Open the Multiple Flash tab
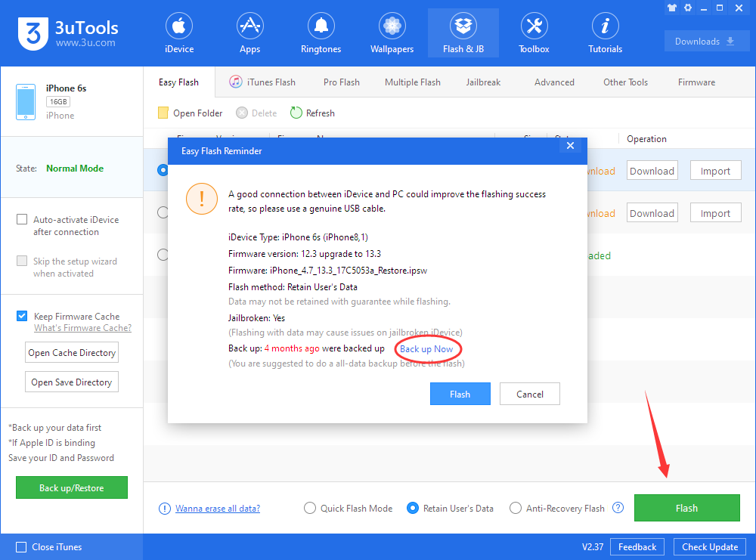 pos(412,82)
